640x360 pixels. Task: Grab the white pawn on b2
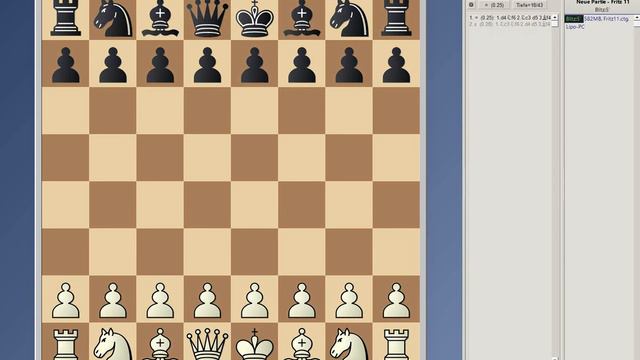113,301
